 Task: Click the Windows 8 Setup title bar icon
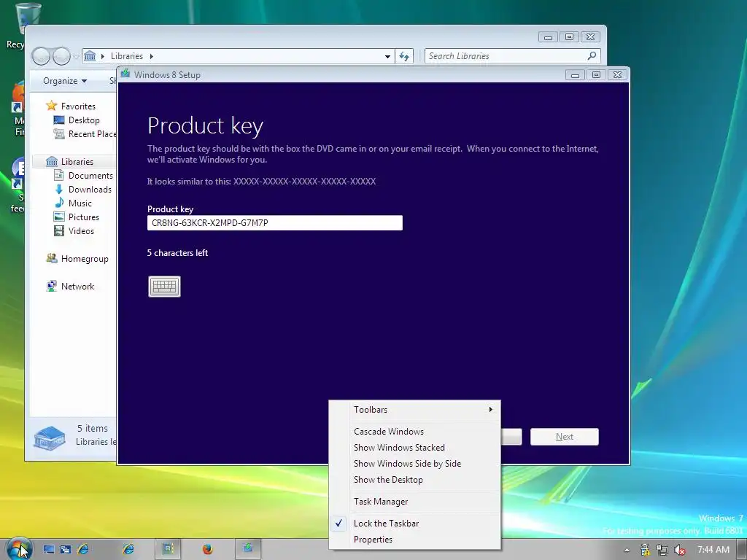[125, 74]
